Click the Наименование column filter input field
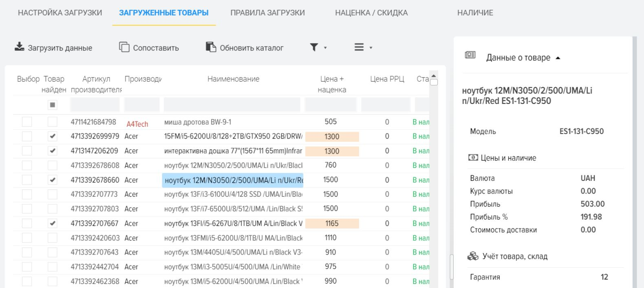Viewport: 644px width, 288px height. [x=232, y=105]
